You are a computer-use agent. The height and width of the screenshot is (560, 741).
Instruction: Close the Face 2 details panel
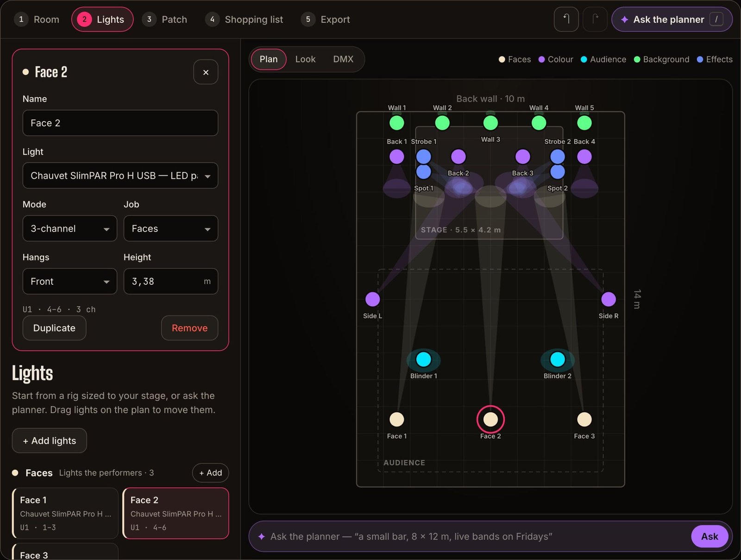pyautogui.click(x=206, y=72)
